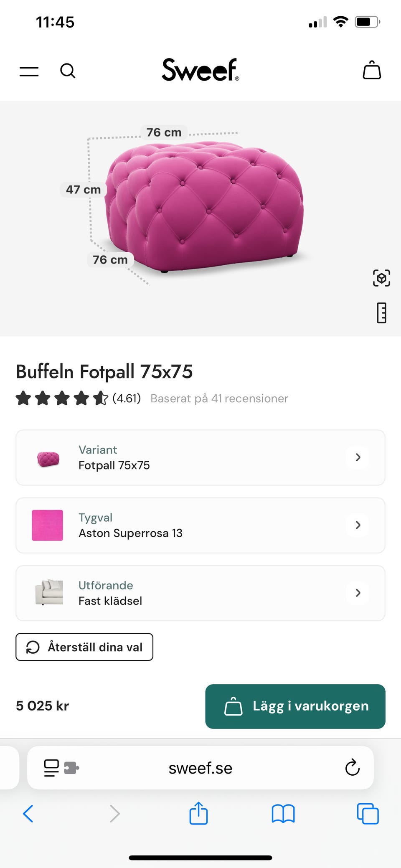Tap the Sweef logo

click(x=200, y=70)
